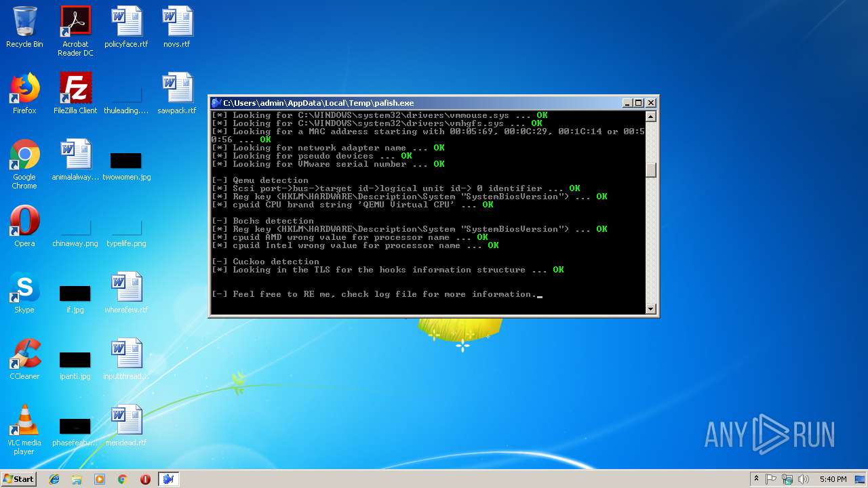Open Action Center flag icon
The image size is (868, 488).
[771, 479]
